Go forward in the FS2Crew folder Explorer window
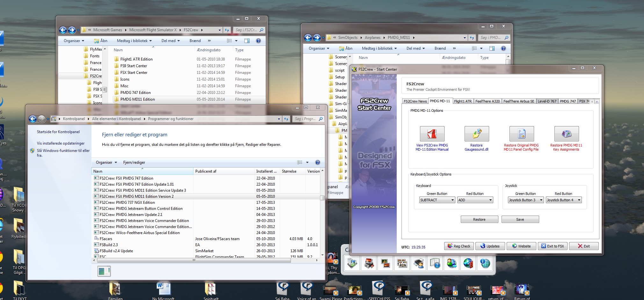The width and height of the screenshot is (644, 300). point(72,30)
